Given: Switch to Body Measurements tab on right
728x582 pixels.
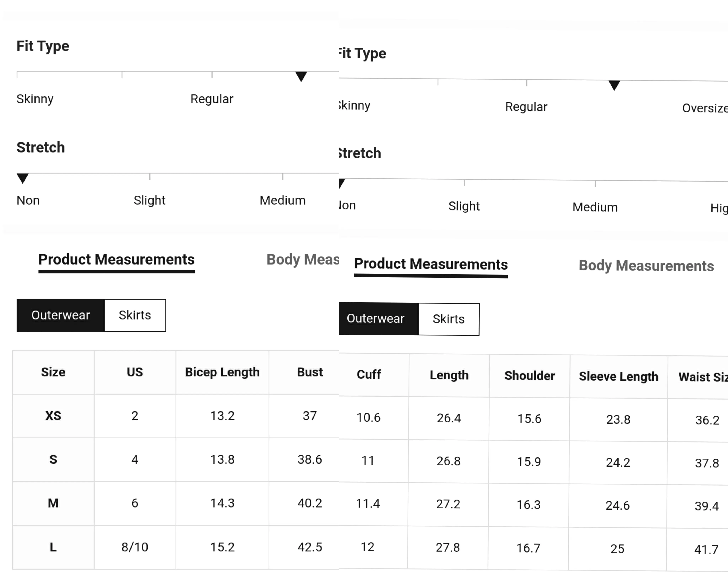Looking at the screenshot, I should pos(646,266).
